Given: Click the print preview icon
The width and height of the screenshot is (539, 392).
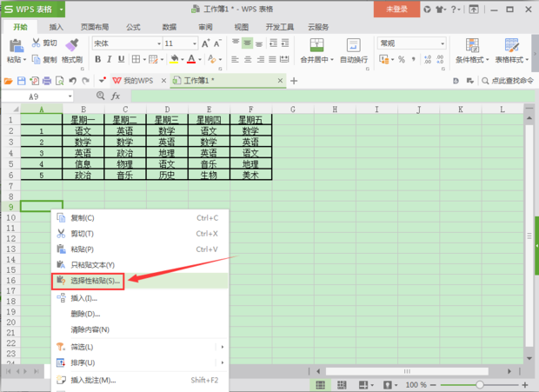Looking at the screenshot, I should click(x=59, y=81).
